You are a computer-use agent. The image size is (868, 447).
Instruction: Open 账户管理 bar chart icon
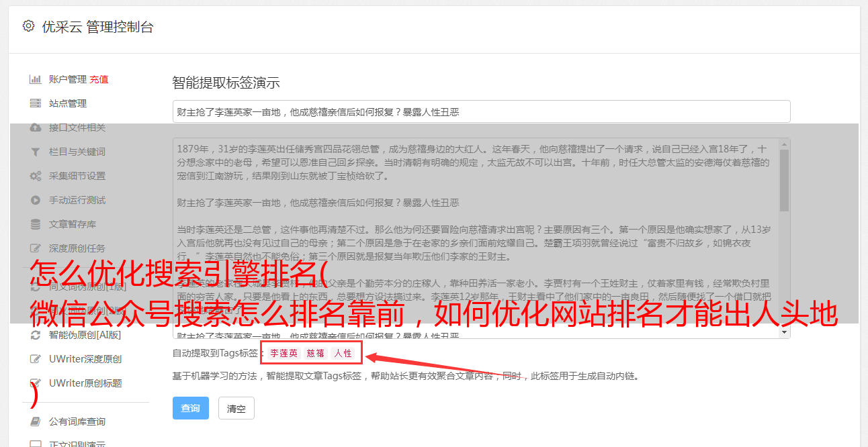[x=36, y=79]
